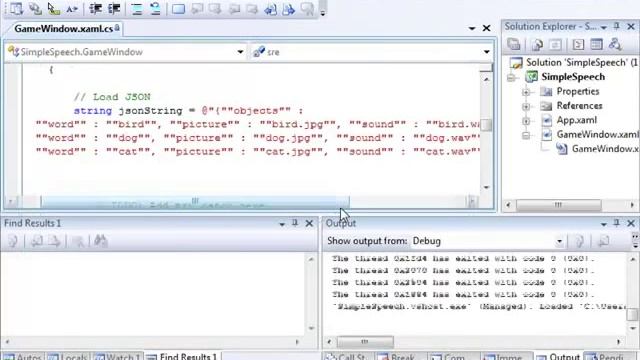640x360 pixels.
Task: Open the SimpleSpeech.GameWindow class dropdown
Action: [x=240, y=52]
